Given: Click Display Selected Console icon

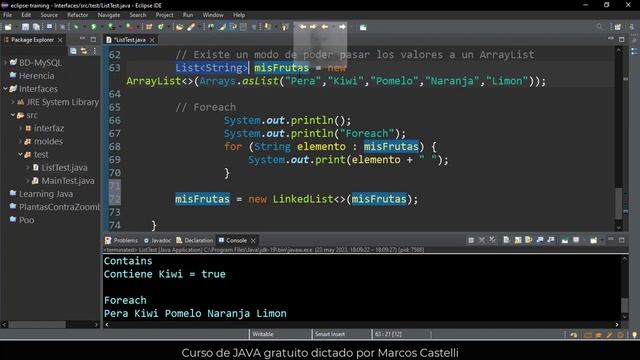Looking at the screenshot, I should 576,240.
